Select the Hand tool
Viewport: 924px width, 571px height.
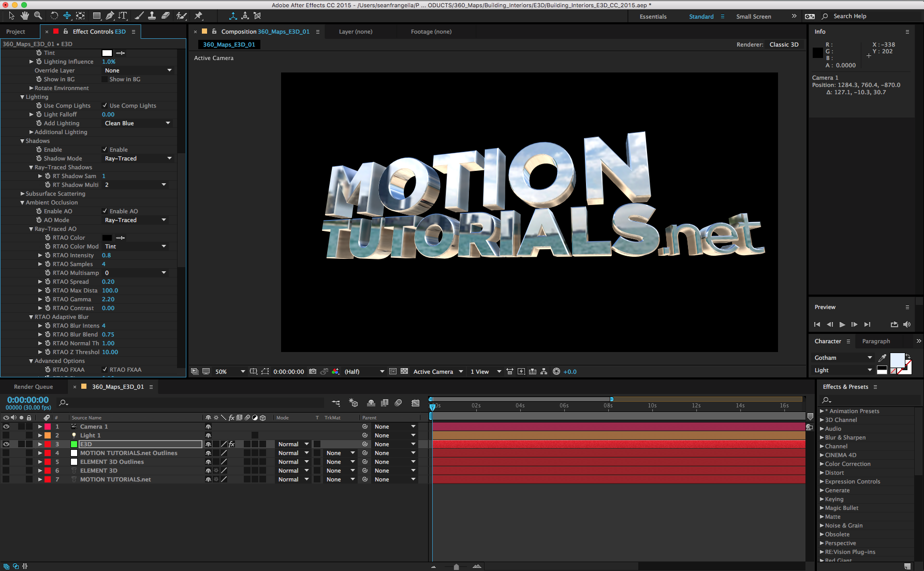[x=24, y=16]
